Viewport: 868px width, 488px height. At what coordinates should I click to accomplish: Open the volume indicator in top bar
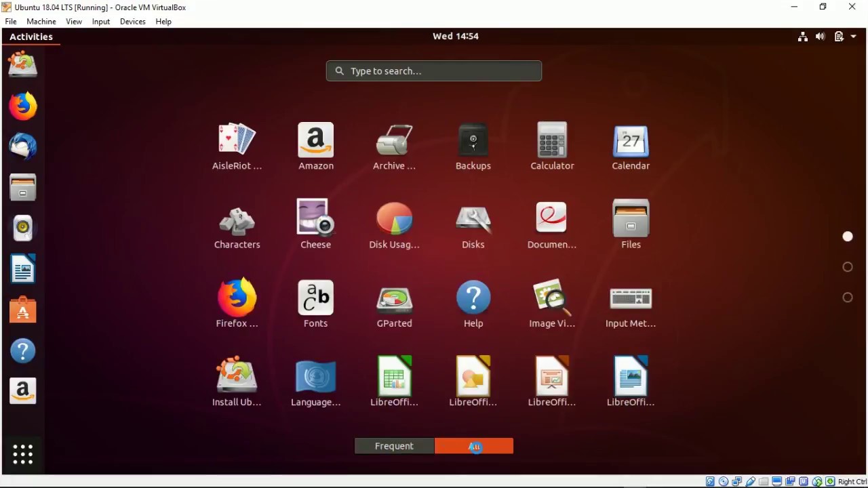(x=821, y=37)
